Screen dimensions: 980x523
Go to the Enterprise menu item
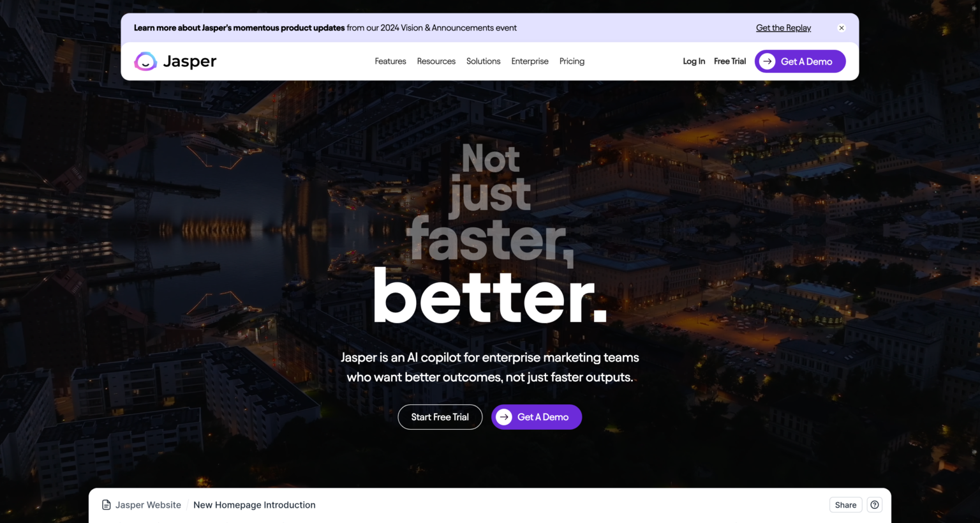(x=530, y=61)
